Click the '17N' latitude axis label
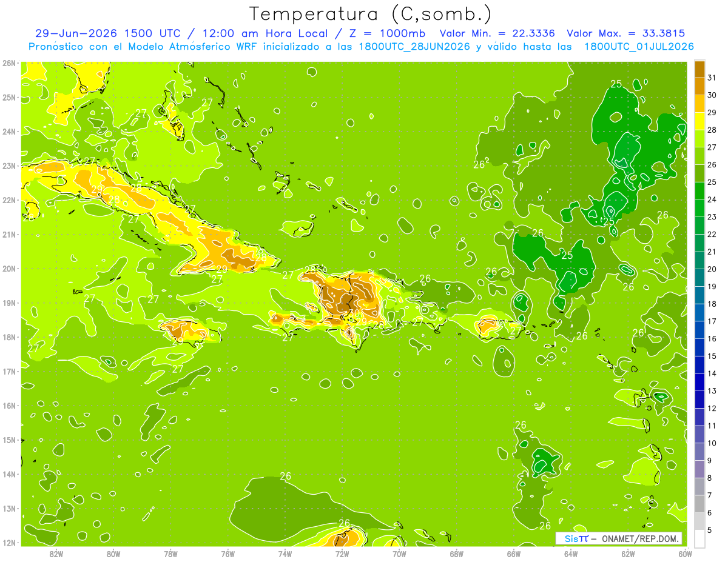This screenshot has height=562, width=728. tap(8, 371)
